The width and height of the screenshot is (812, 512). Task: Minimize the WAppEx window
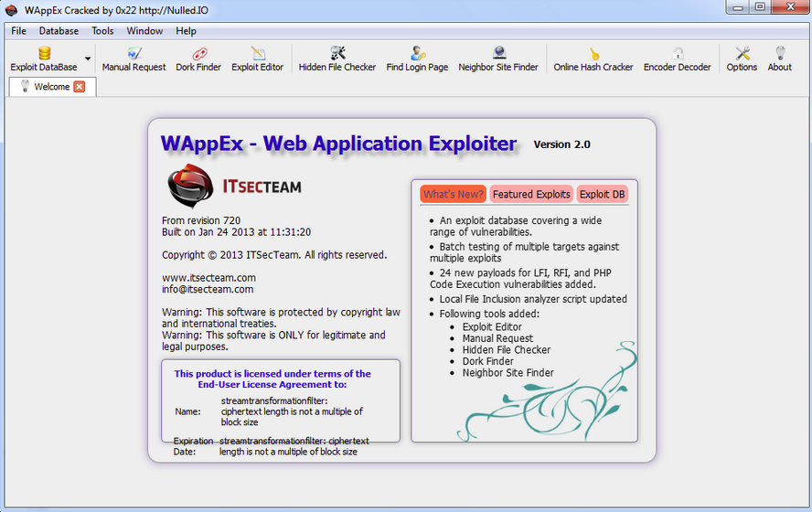pyautogui.click(x=739, y=7)
